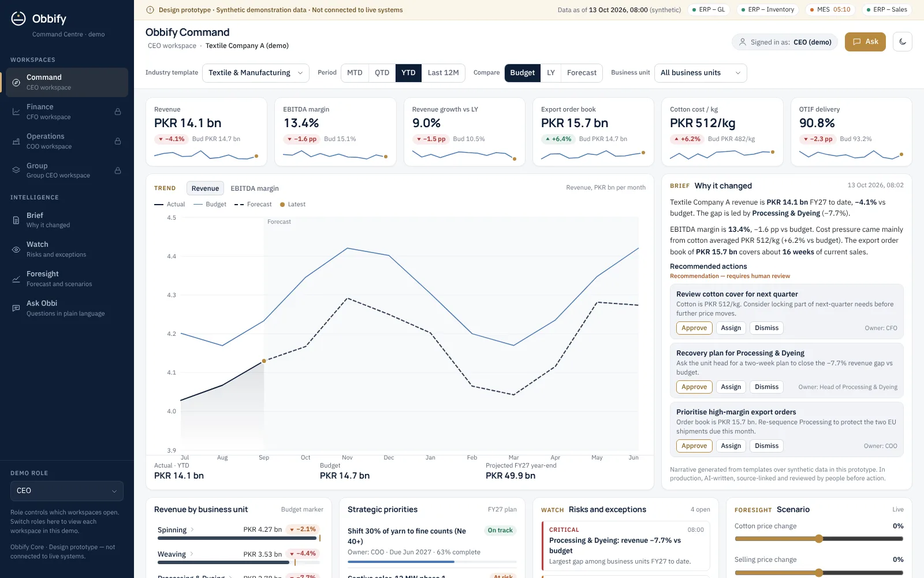Click the Group workspace lock icon
The width and height of the screenshot is (924, 578).
click(x=118, y=171)
